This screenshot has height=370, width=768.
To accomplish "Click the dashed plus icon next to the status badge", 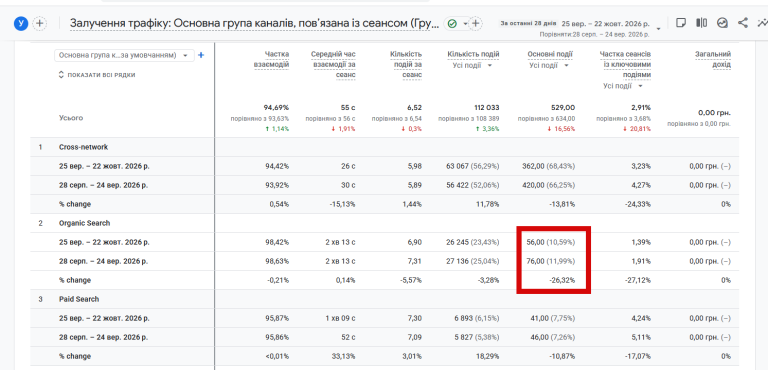I will (475, 24).
